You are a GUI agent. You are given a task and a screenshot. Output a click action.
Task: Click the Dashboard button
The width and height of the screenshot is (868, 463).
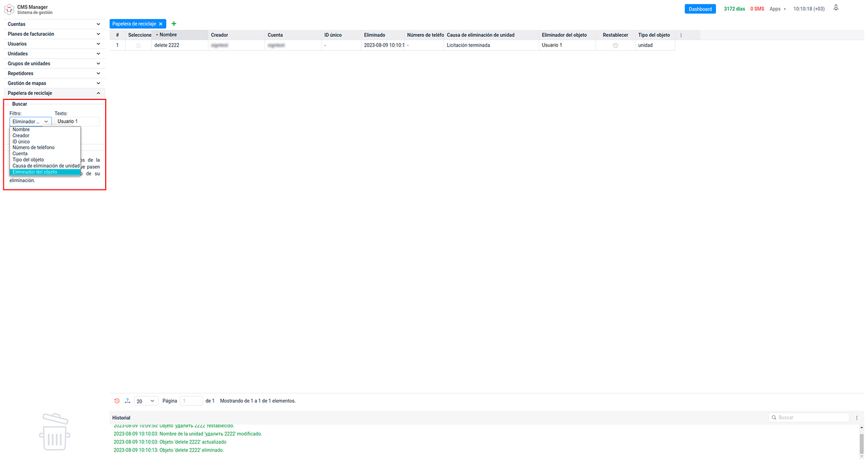click(x=700, y=9)
